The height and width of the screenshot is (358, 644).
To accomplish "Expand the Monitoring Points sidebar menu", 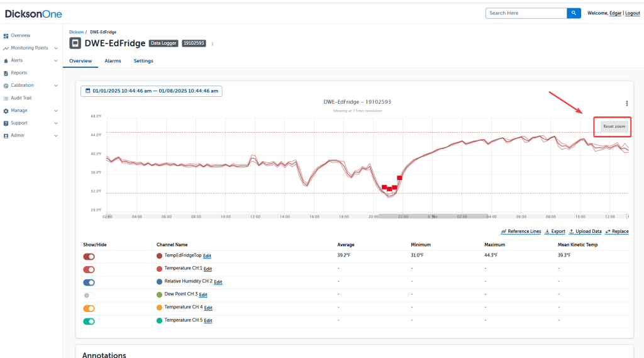I will pyautogui.click(x=56, y=48).
